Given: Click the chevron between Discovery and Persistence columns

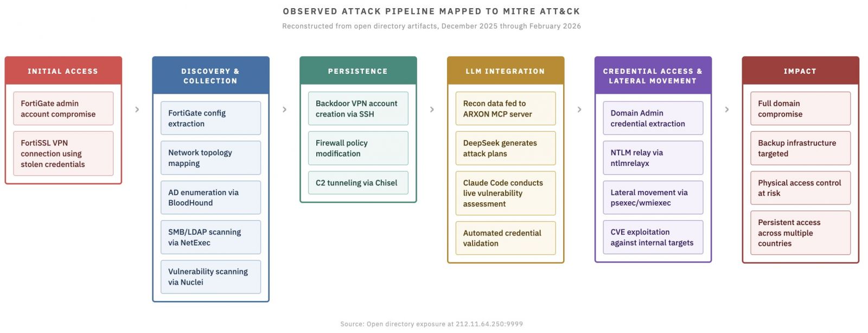Looking at the screenshot, I should 284,110.
